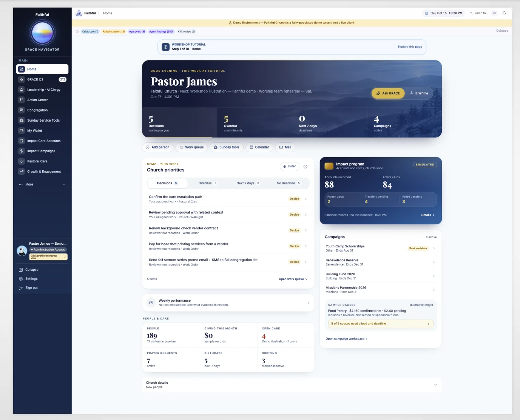Click the Brief me button
This screenshot has width=520, height=420.
419,93
